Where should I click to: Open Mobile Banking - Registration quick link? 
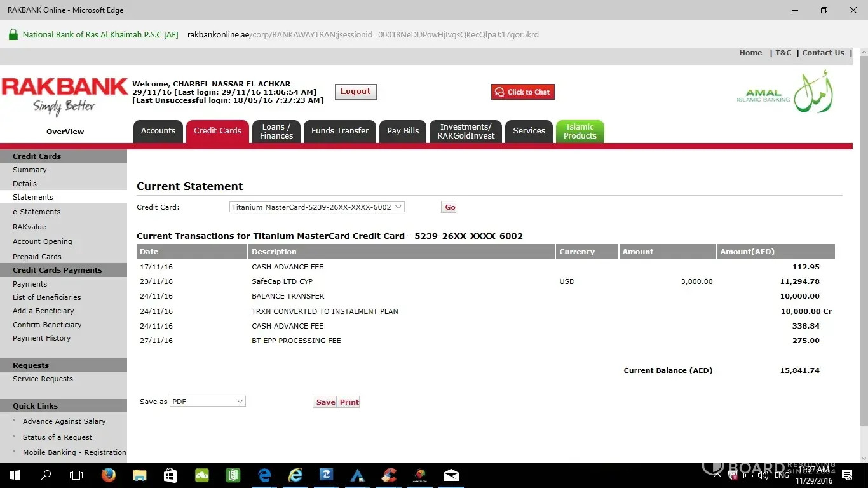click(x=74, y=452)
